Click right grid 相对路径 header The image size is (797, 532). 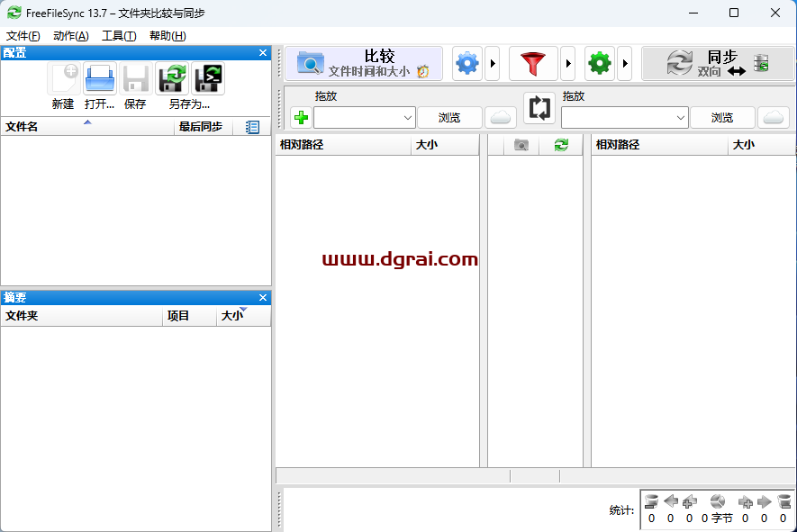659,145
